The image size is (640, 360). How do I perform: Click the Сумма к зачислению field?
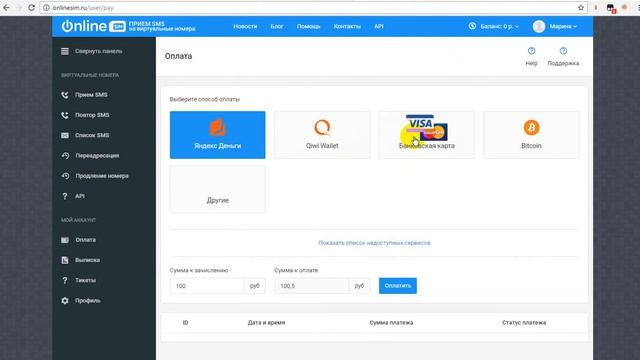pos(207,286)
